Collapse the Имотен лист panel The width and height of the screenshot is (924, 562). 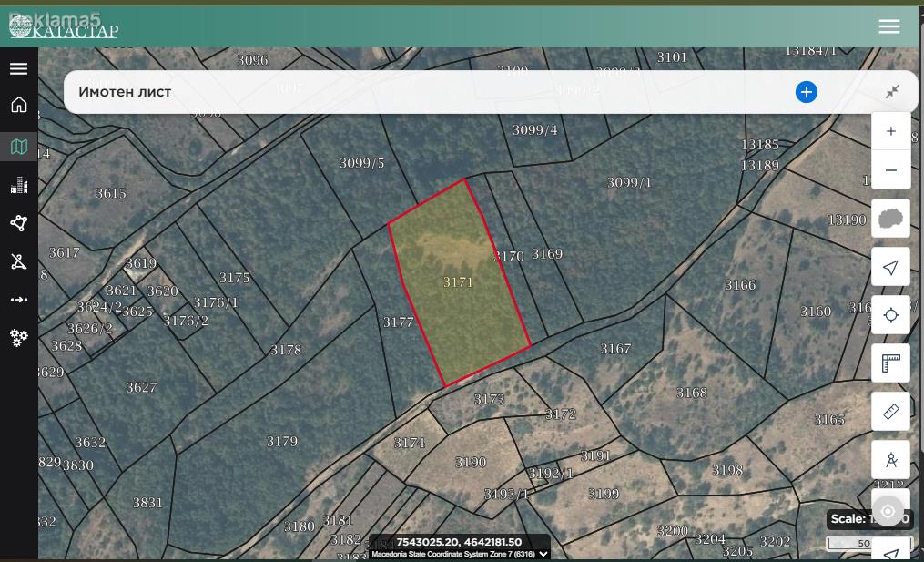pos(893,91)
